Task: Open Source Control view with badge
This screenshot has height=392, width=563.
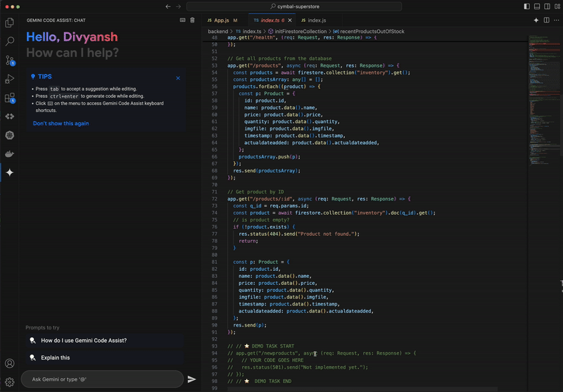Action: pyautogui.click(x=10, y=61)
